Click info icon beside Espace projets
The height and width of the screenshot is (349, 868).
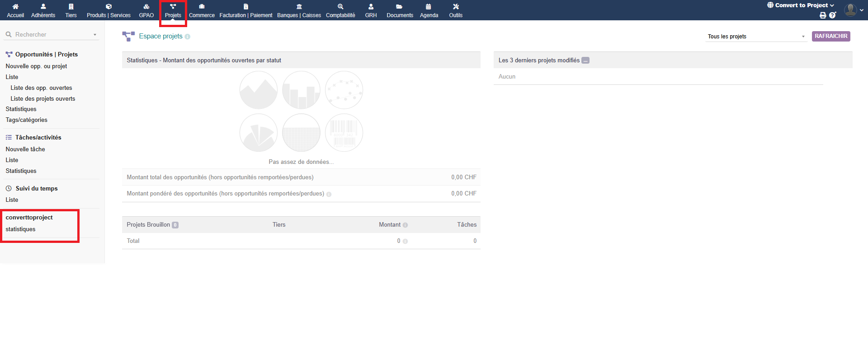pyautogui.click(x=188, y=37)
